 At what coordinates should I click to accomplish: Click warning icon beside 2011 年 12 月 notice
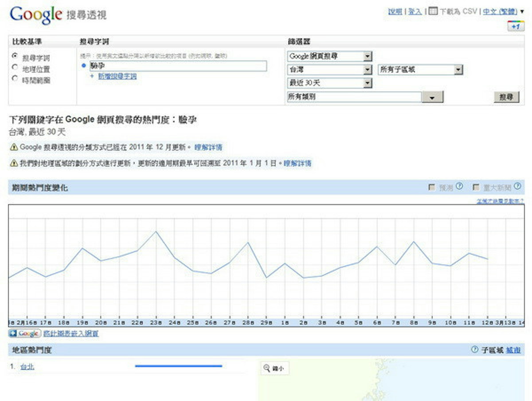pos(14,147)
